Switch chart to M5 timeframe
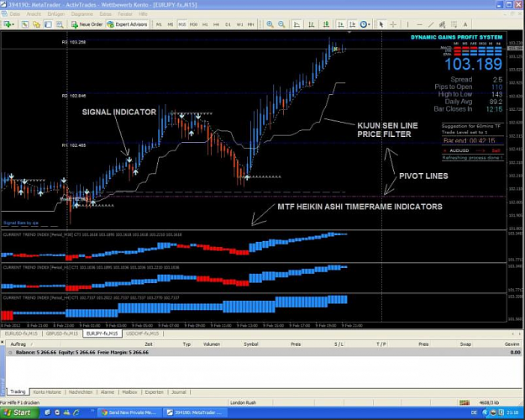This screenshot has width=525, height=420. coord(171,24)
